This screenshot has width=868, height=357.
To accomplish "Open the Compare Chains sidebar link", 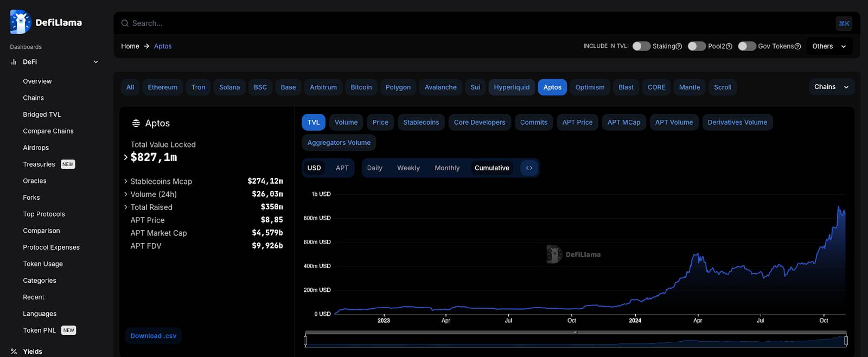I will (48, 131).
